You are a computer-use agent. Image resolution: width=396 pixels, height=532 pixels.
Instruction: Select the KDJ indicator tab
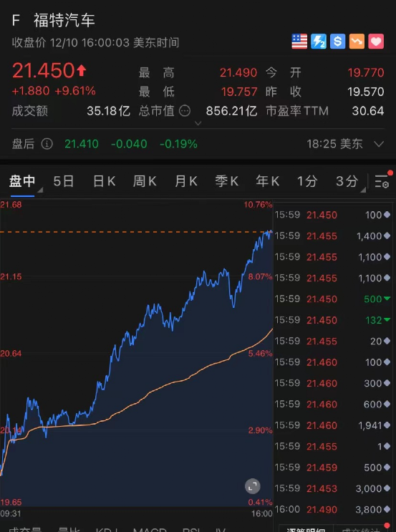click(x=107, y=529)
